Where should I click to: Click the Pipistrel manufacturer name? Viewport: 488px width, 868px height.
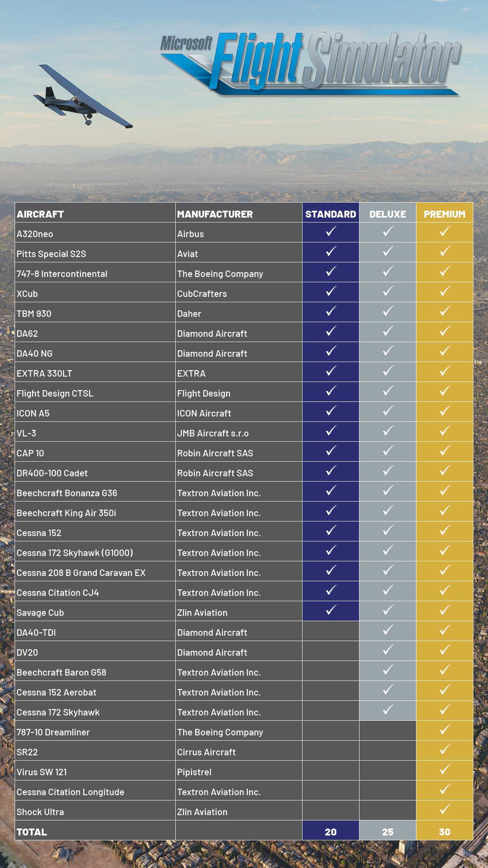[194, 772]
